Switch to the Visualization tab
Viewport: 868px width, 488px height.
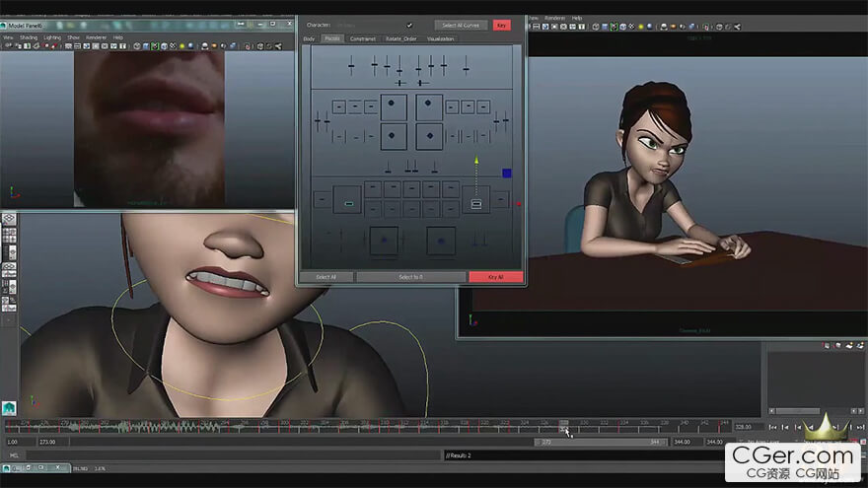tap(441, 38)
